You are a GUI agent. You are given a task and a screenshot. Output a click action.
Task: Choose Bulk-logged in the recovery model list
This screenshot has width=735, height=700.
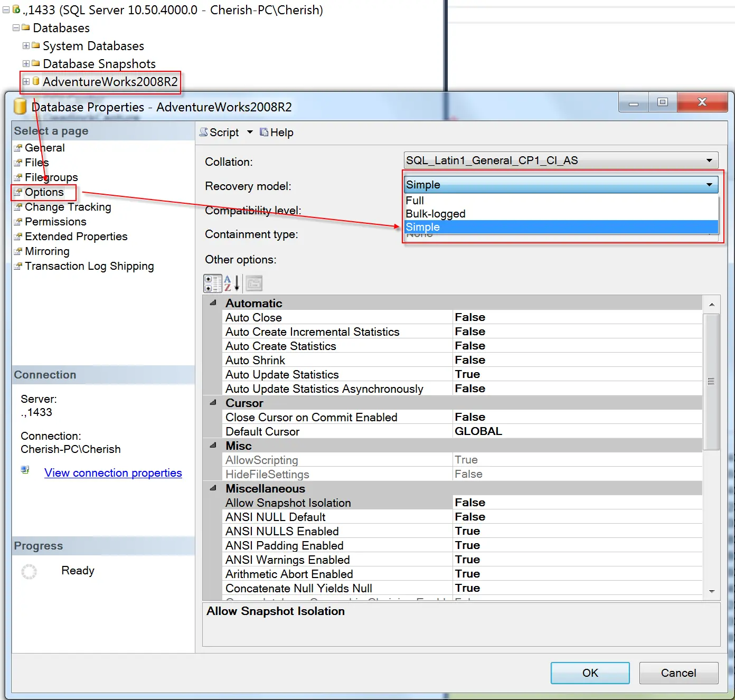click(x=561, y=214)
